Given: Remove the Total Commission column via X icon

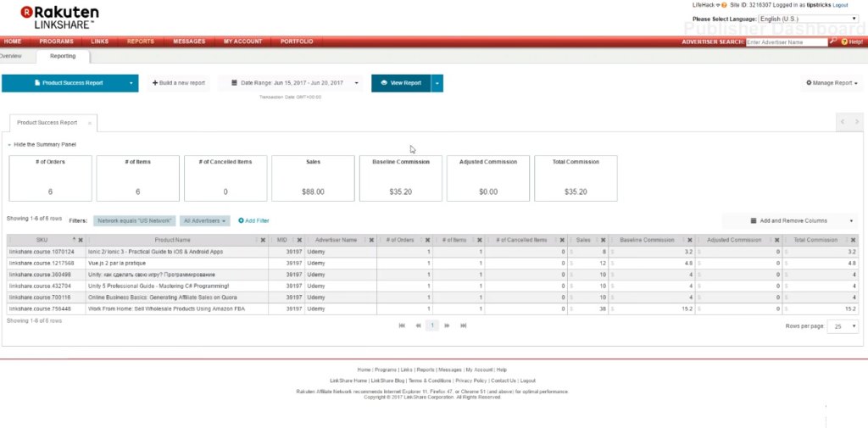Looking at the screenshot, I should coord(854,240).
